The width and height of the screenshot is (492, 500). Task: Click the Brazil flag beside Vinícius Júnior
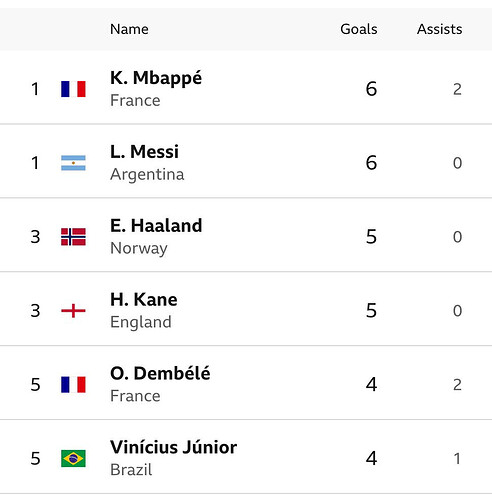[73, 458]
